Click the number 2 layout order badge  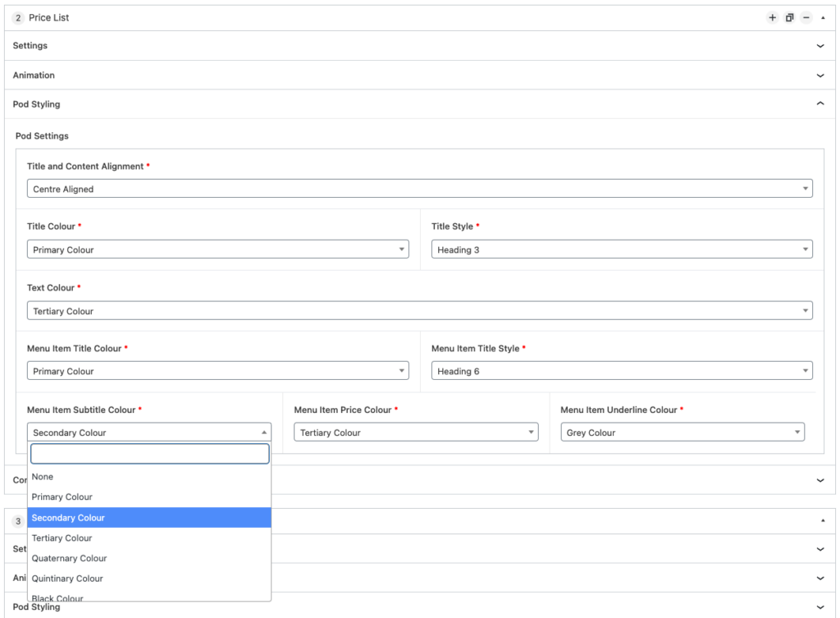click(x=18, y=18)
